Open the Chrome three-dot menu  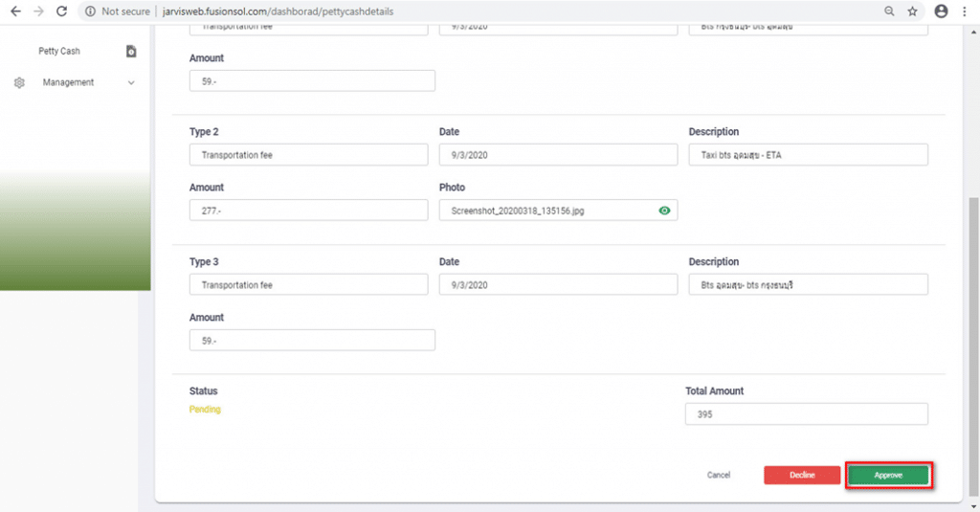966,11
